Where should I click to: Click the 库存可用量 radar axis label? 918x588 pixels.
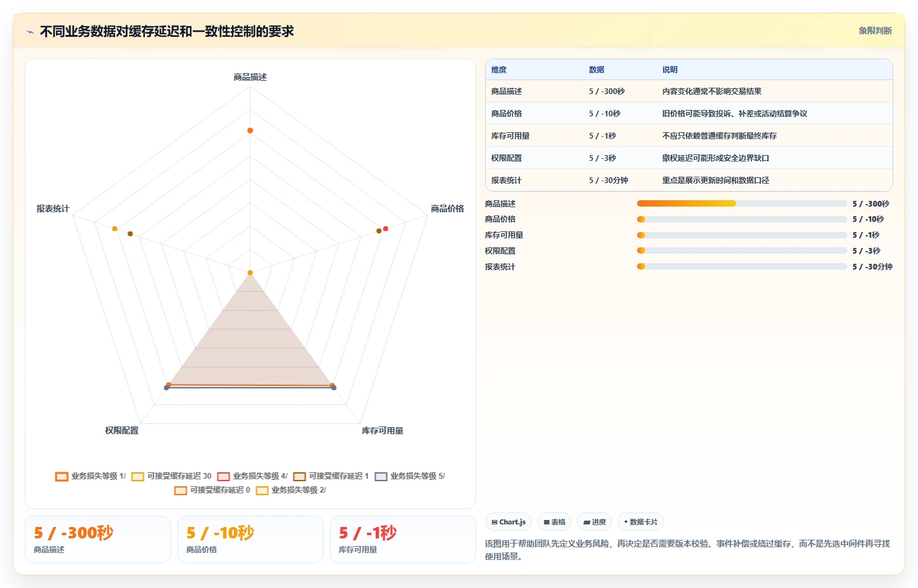[x=382, y=431]
